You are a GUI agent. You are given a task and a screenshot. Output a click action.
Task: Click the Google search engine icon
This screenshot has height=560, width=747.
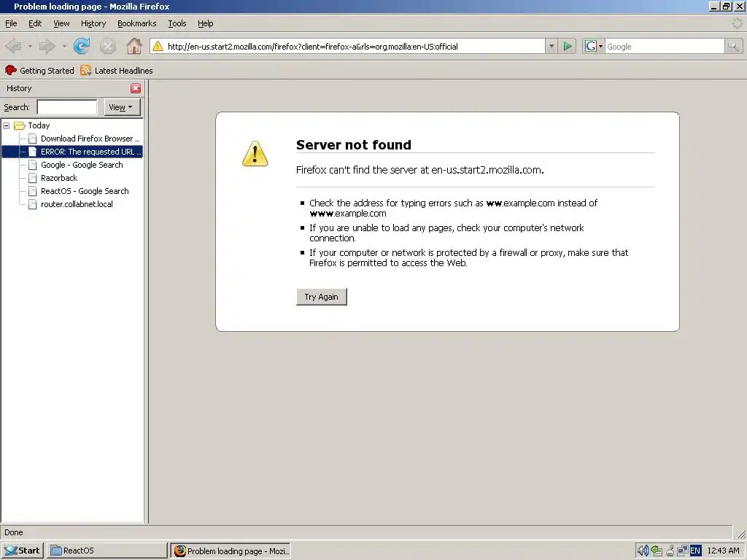590,46
